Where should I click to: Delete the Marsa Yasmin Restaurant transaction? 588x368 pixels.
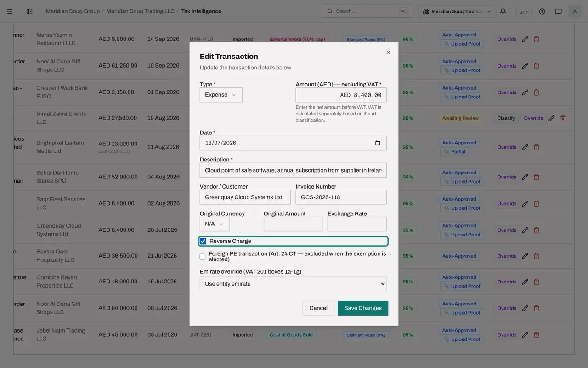pos(537,40)
